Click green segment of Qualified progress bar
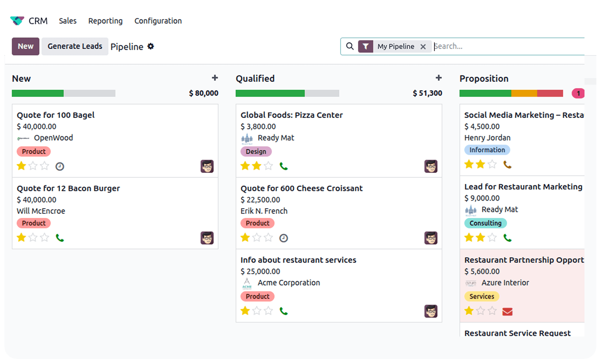602x364 pixels. point(270,93)
